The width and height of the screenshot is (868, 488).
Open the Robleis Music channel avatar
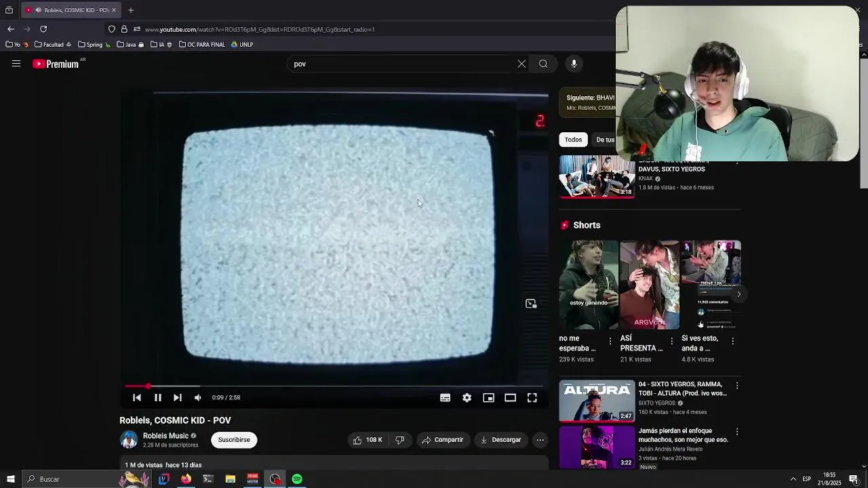(129, 440)
